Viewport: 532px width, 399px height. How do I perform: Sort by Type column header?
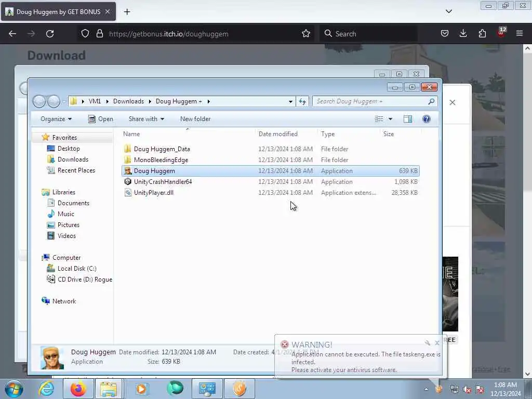(x=328, y=134)
